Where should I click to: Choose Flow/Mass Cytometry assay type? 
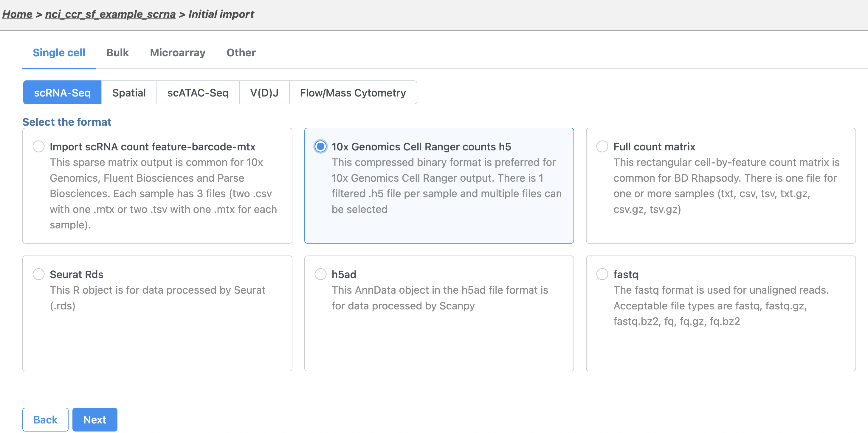353,93
